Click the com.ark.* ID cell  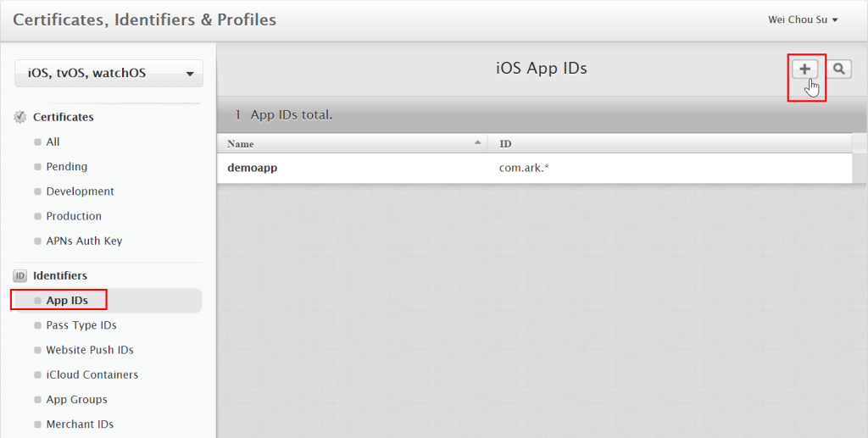tap(524, 168)
